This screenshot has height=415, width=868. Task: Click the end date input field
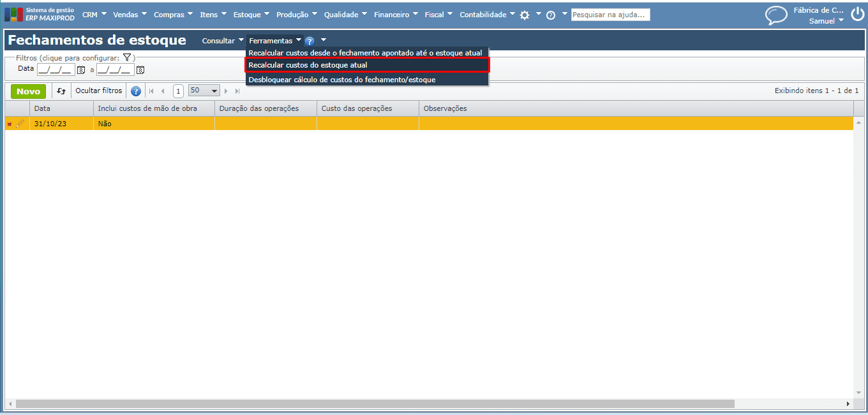click(116, 69)
